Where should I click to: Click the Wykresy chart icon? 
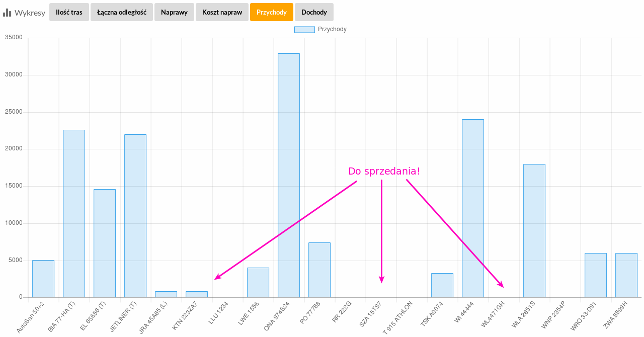tap(7, 13)
